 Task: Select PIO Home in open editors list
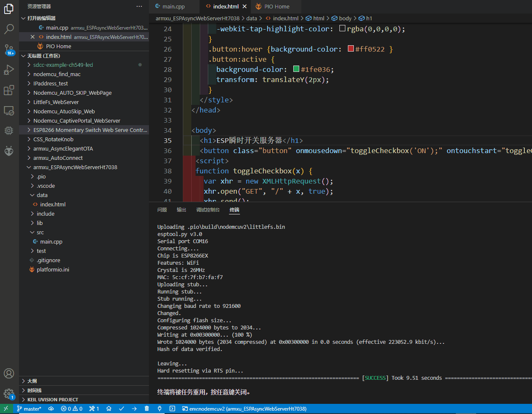click(x=84, y=46)
